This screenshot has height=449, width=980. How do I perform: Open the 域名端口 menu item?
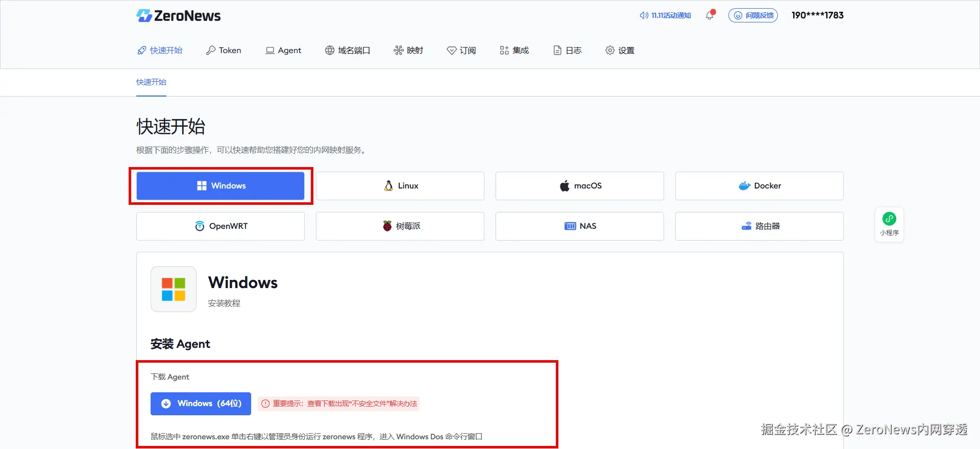(x=348, y=50)
